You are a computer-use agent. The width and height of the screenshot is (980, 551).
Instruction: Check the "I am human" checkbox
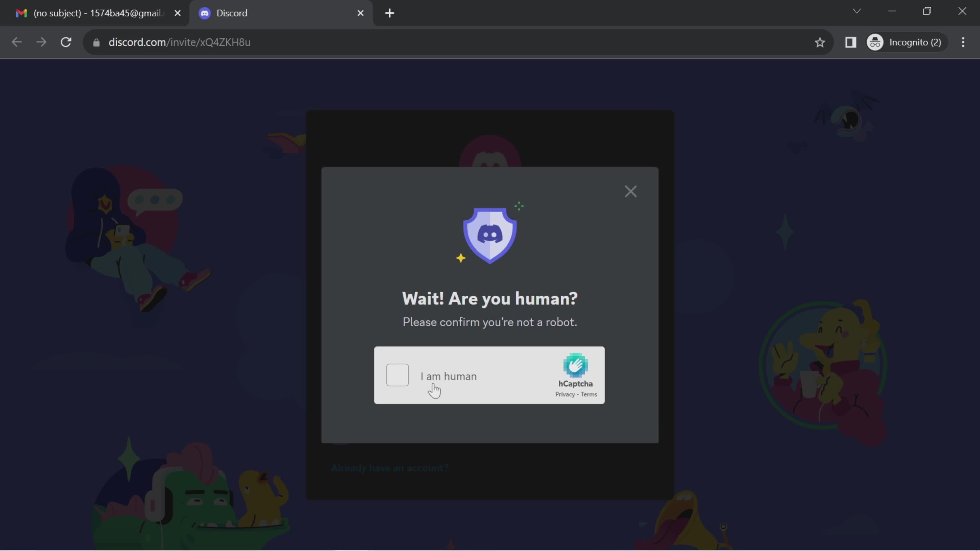(397, 375)
